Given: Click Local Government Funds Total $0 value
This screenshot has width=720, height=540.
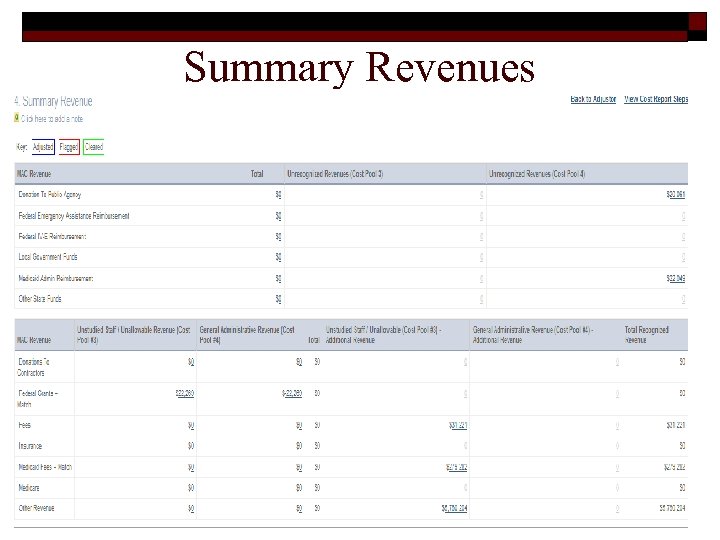Looking at the screenshot, I should click(278, 257).
